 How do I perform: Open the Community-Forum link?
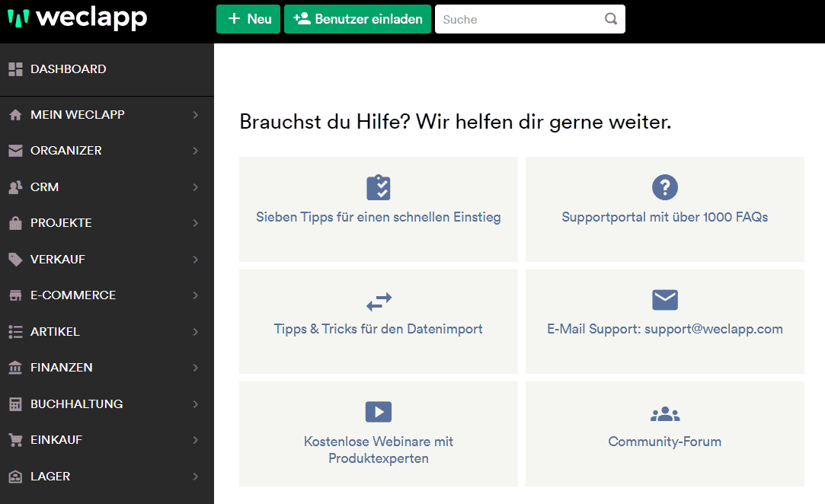coord(665,434)
